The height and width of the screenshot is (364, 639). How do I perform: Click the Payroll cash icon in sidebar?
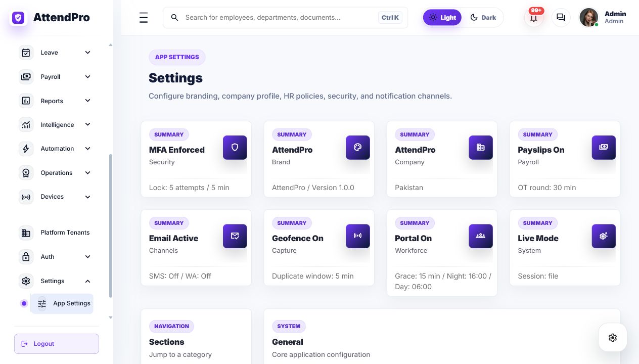[26, 77]
